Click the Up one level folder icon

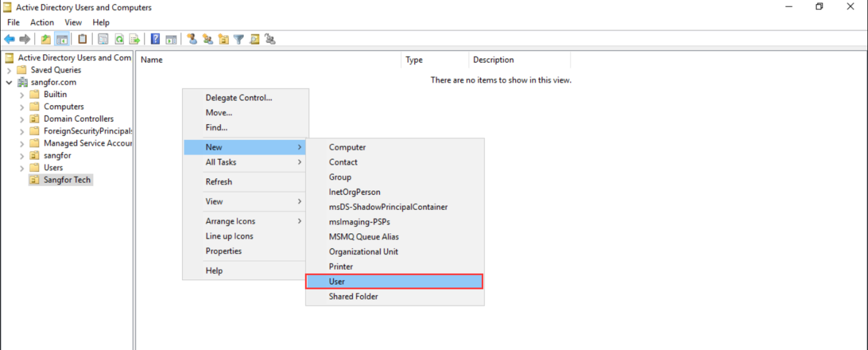pyautogui.click(x=46, y=39)
